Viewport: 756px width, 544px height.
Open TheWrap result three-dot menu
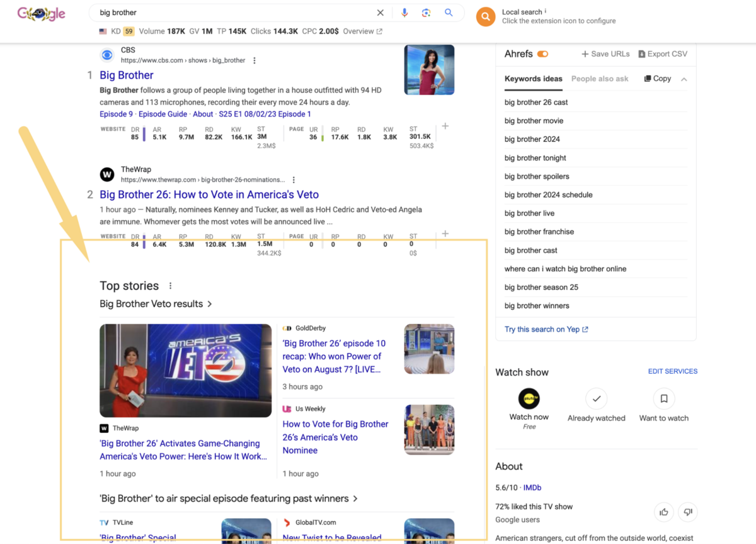click(x=294, y=180)
